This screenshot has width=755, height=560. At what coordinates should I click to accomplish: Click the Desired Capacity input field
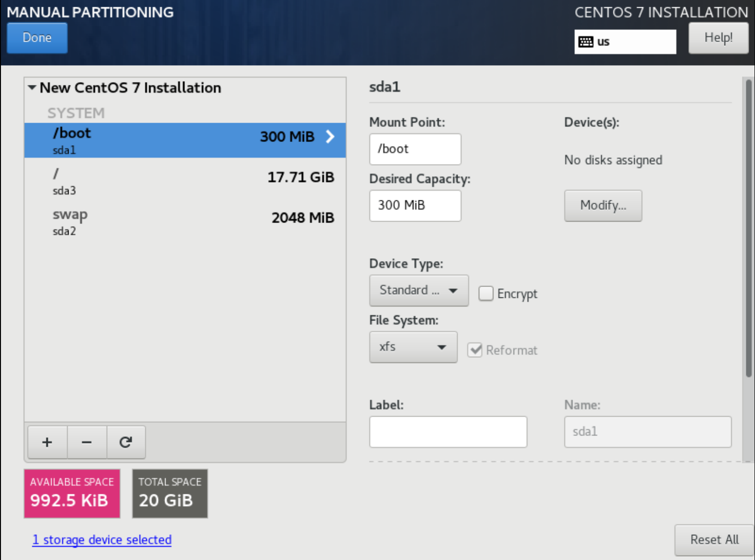coord(415,206)
